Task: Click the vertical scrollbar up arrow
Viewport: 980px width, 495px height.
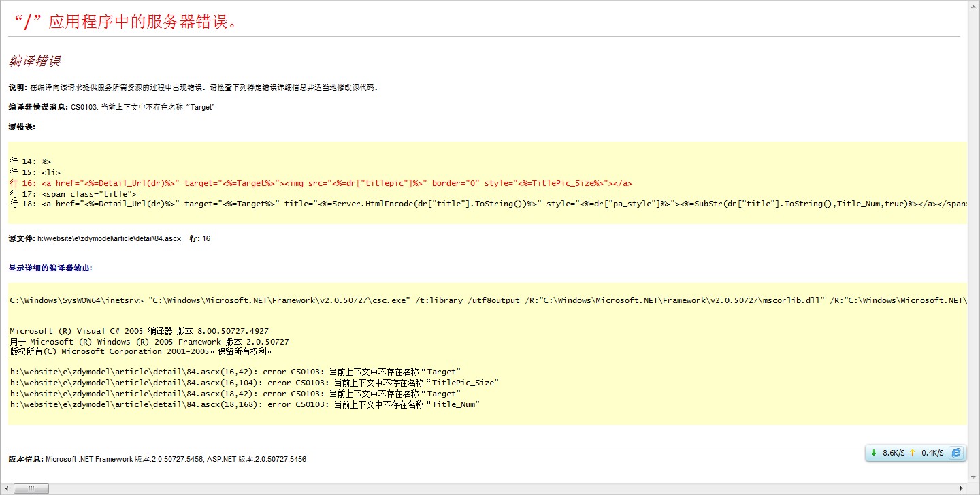Action: 974,5
